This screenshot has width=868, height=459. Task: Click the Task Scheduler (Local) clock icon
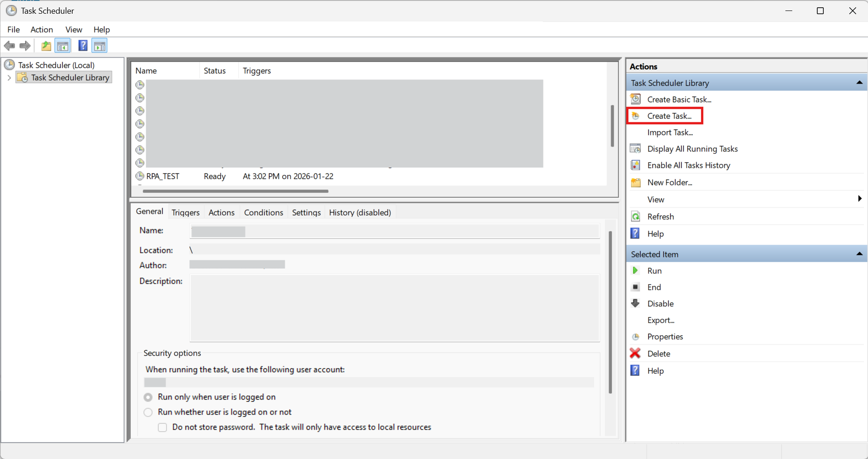pos(10,65)
